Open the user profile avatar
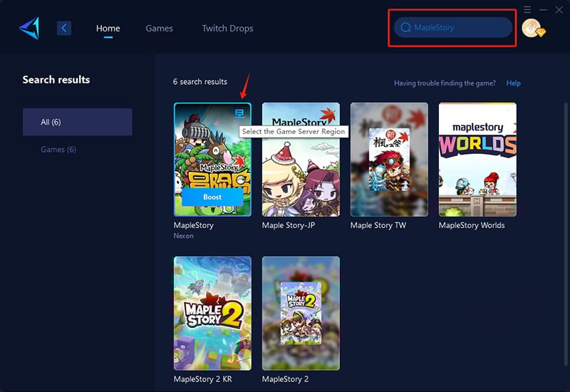 (x=532, y=28)
